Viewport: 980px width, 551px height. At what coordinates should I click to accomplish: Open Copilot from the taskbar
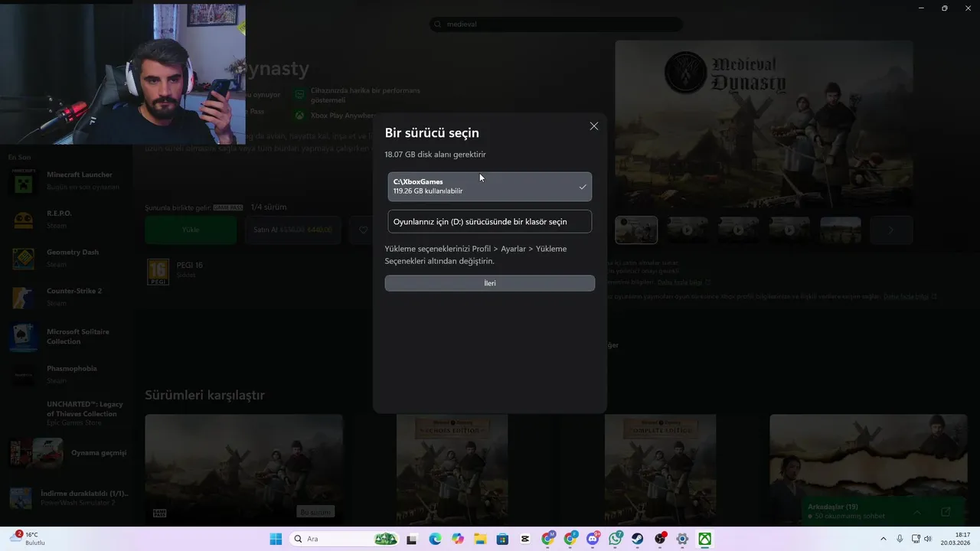pos(458,539)
